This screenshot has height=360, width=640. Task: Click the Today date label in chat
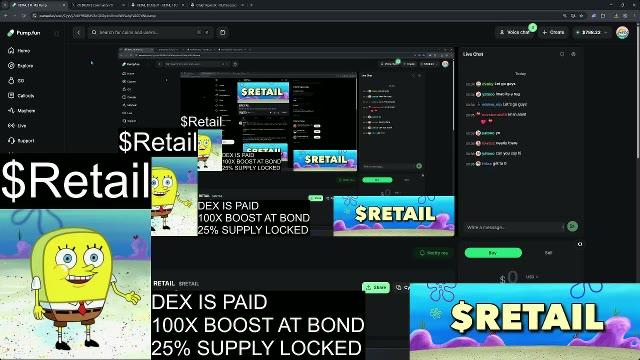tap(520, 74)
